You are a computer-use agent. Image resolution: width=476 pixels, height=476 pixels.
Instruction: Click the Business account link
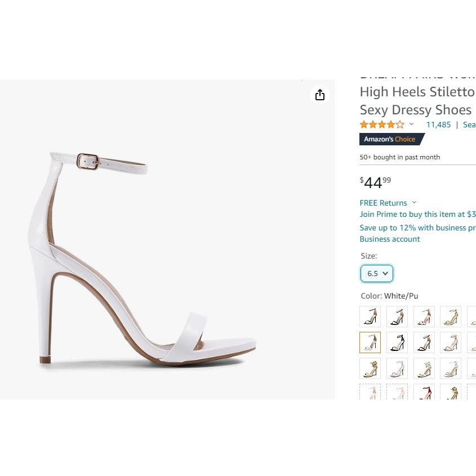tap(390, 239)
